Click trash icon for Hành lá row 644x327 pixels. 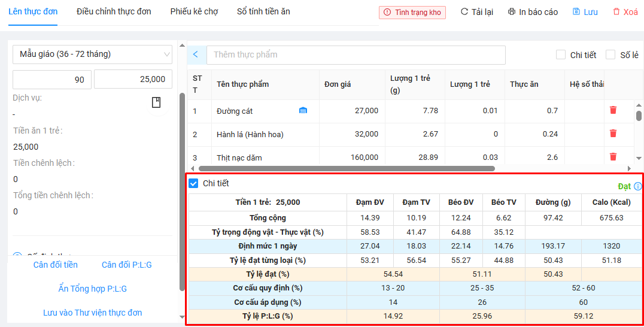tap(613, 134)
